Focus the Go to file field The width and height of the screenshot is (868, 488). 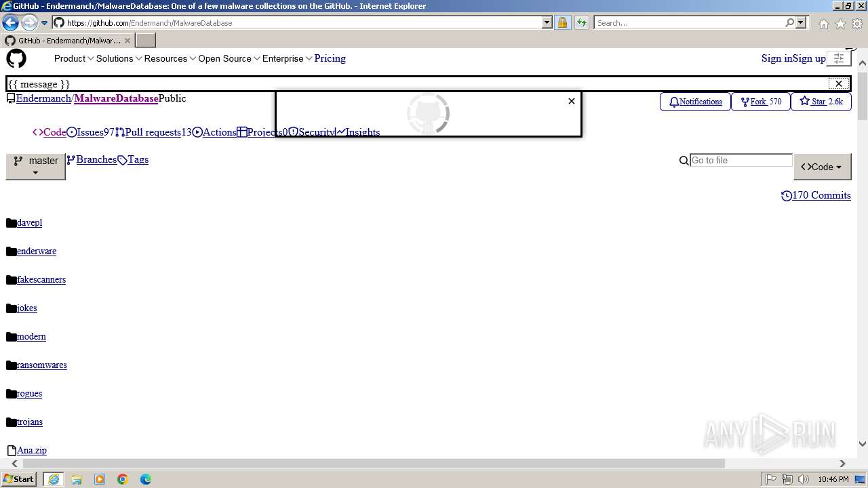(741, 160)
